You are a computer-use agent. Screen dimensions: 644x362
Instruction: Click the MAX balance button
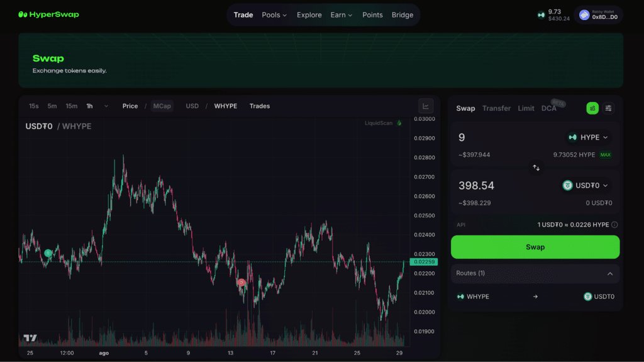point(606,155)
